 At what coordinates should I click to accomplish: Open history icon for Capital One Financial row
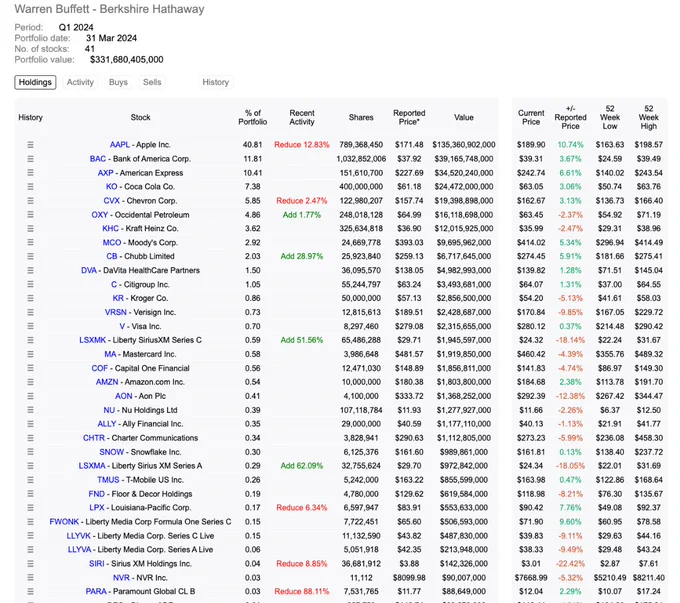click(30, 368)
